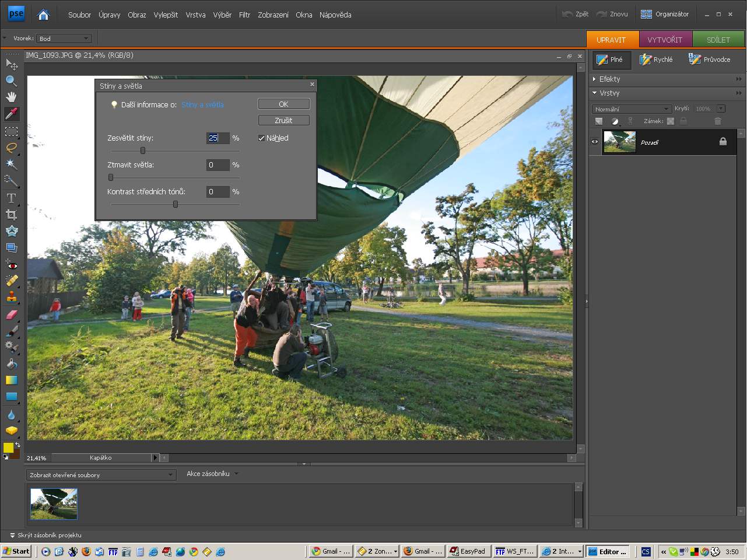Click the Zesvětlit stíny slider handle
This screenshot has height=560, width=747.
[143, 150]
